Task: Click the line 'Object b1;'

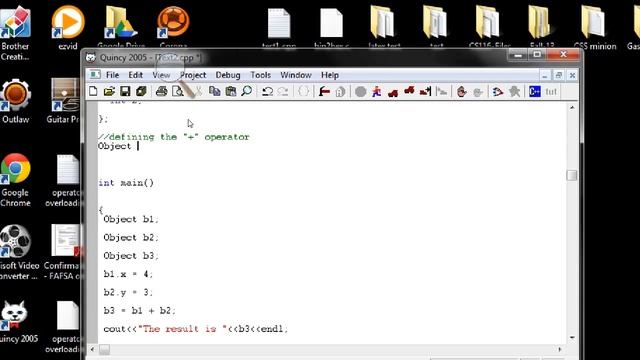Action: click(131, 219)
